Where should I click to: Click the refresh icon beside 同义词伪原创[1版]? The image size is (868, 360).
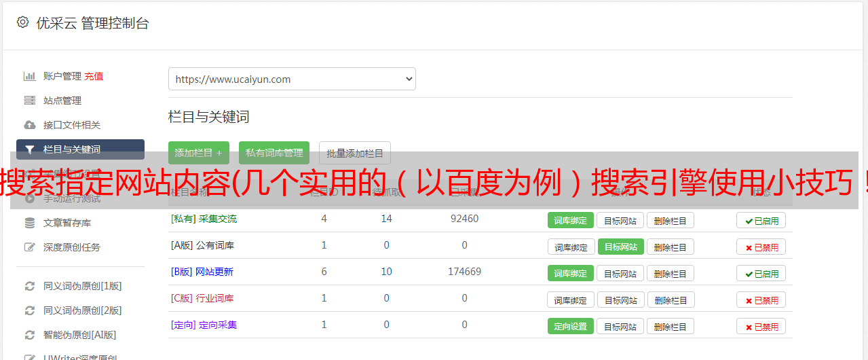click(30, 286)
